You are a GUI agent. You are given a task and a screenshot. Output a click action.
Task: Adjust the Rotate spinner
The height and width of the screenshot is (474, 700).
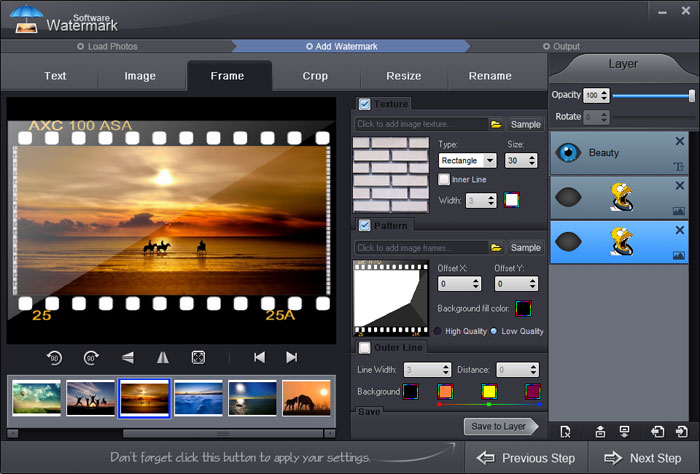(596, 117)
